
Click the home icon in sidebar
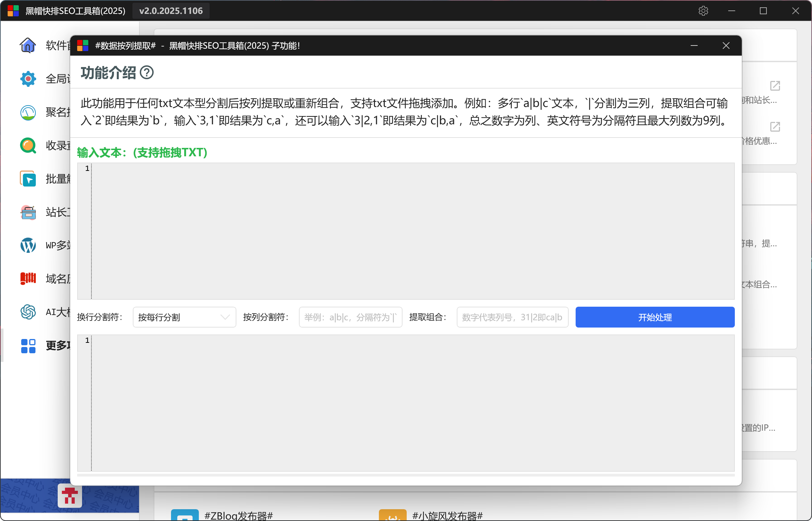click(x=28, y=45)
